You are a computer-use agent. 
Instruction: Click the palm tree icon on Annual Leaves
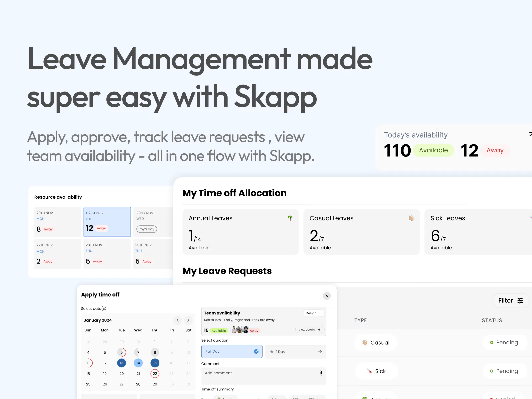coord(290,218)
